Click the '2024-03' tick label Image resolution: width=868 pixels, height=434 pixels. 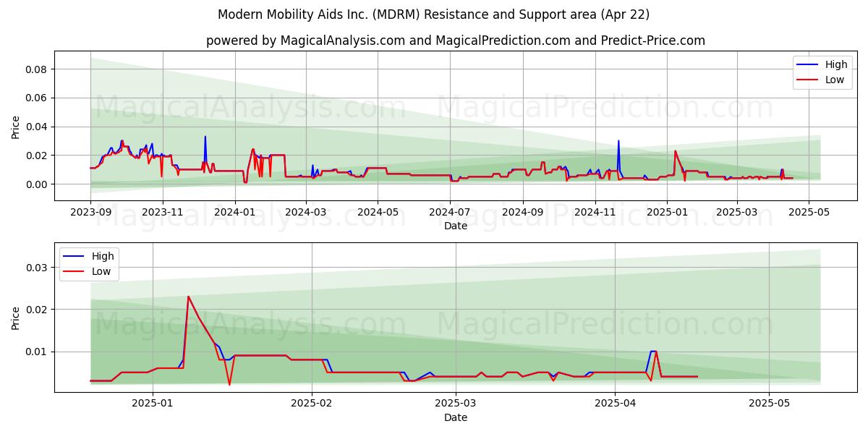tap(305, 213)
